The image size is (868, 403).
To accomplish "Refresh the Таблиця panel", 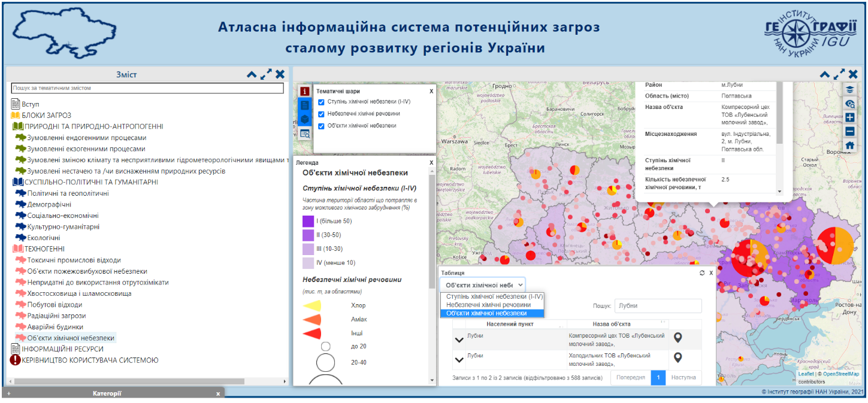I will (702, 273).
